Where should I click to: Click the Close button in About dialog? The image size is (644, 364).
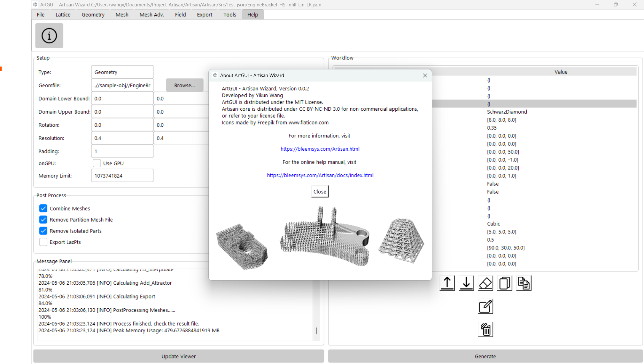(320, 192)
